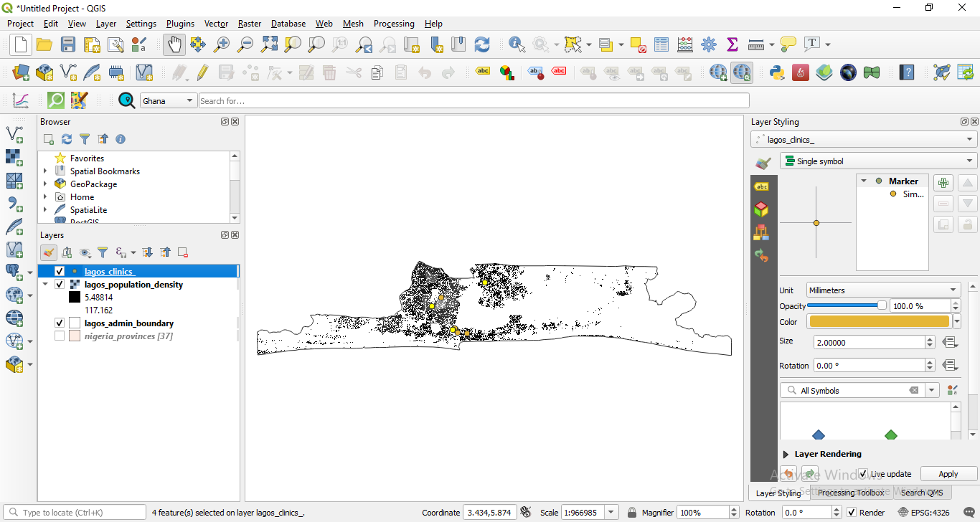Screen dimensions: 980x522
Task: Open the Processing Toolbox gear icon
Action: (x=709, y=44)
